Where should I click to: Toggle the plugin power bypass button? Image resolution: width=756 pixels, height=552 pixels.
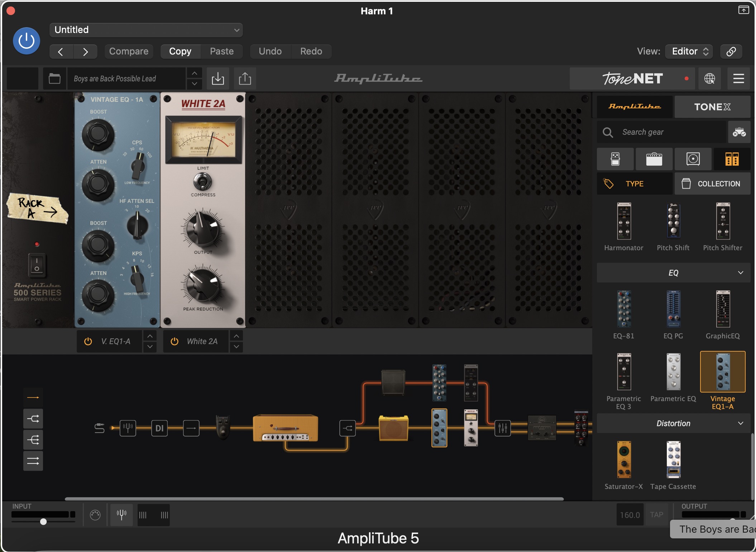pyautogui.click(x=27, y=41)
